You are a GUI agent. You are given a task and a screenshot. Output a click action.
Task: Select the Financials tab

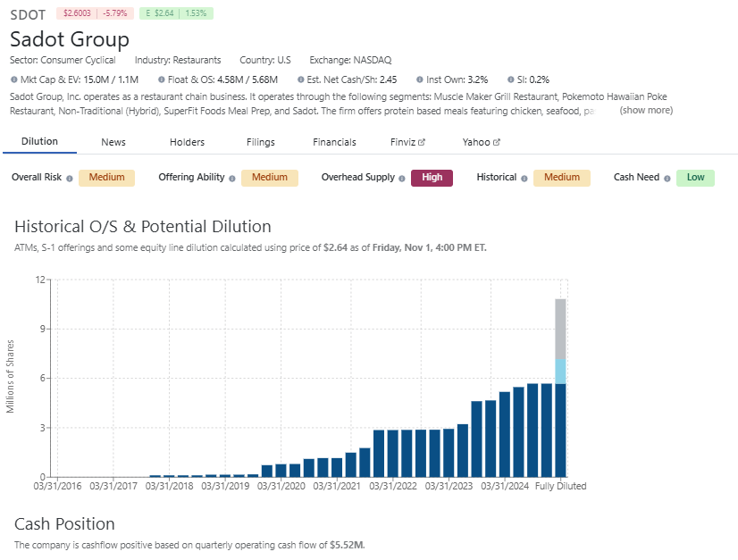334,142
